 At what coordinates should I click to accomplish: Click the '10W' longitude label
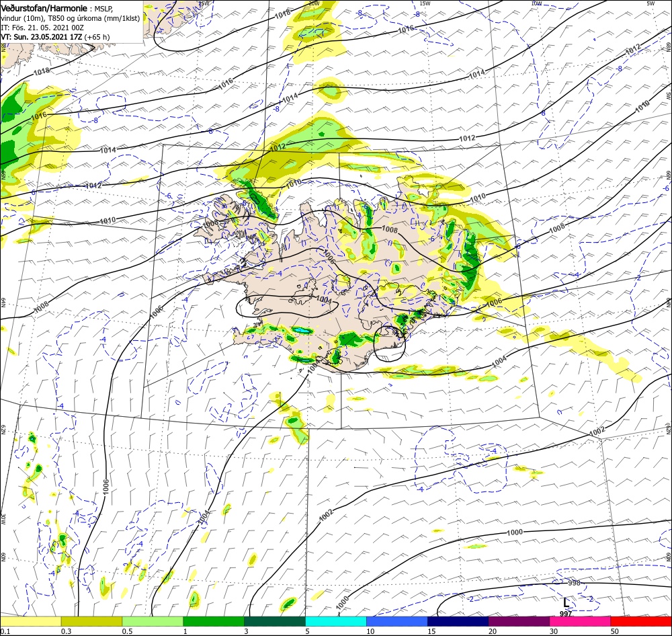pos(536,3)
